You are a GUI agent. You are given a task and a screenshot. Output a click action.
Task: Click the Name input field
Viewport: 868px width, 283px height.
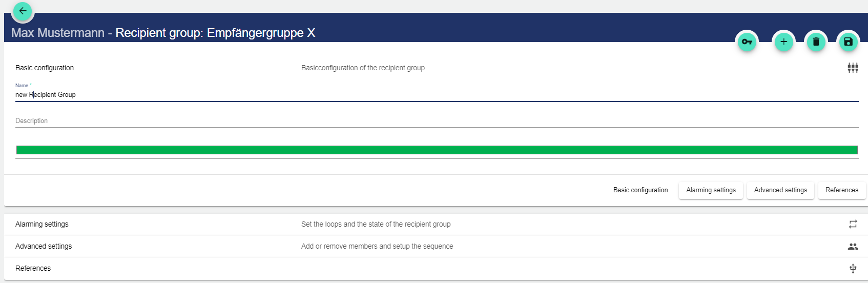[x=437, y=95]
